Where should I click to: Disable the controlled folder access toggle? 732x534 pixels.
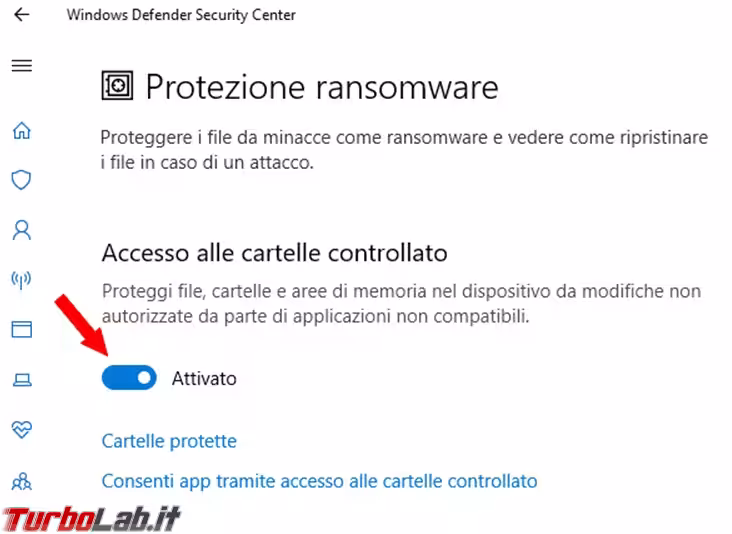pyautogui.click(x=129, y=378)
